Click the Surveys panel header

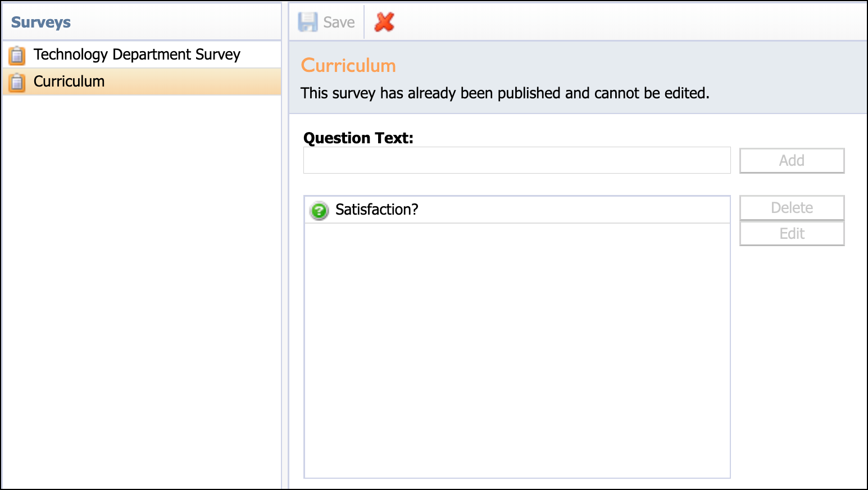pyautogui.click(x=142, y=22)
